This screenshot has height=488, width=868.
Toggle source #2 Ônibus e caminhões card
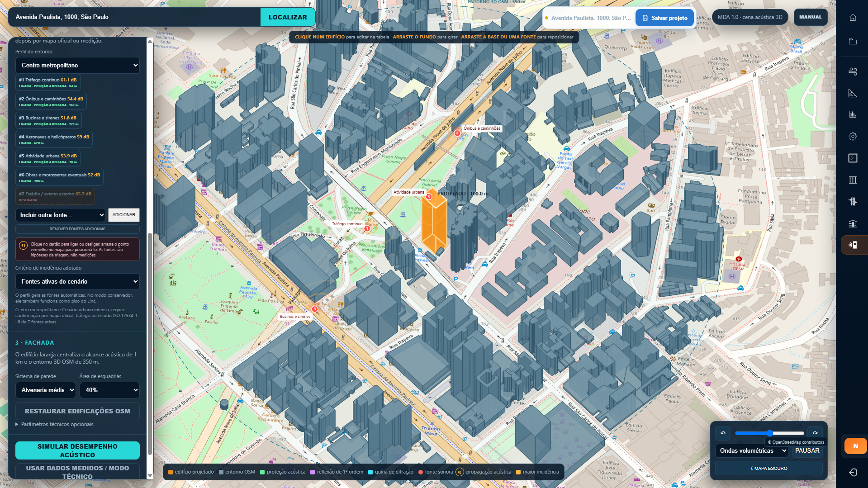51,101
